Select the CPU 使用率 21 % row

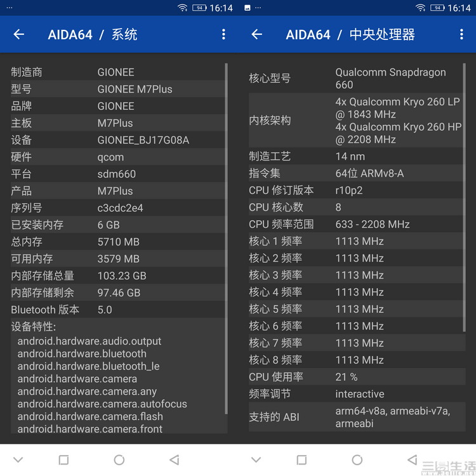[357, 378]
